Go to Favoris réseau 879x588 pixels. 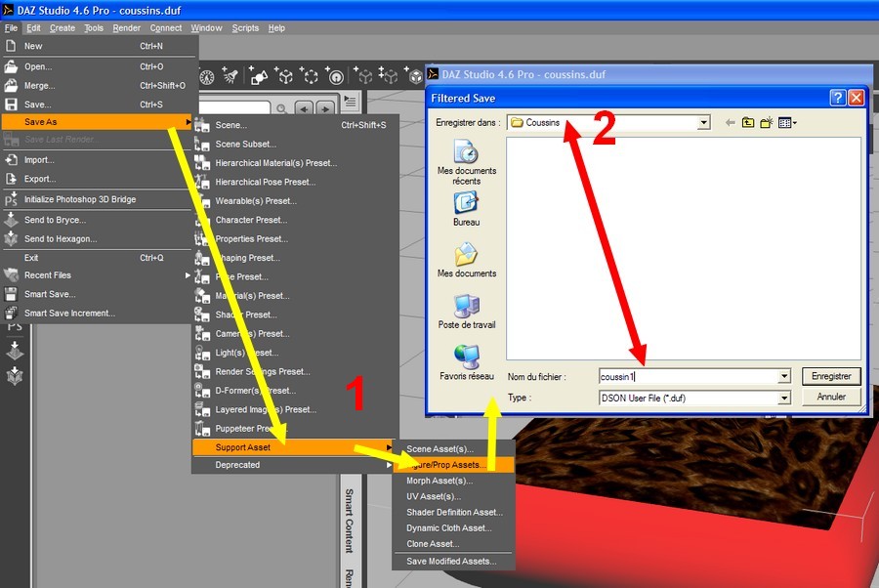(467, 362)
